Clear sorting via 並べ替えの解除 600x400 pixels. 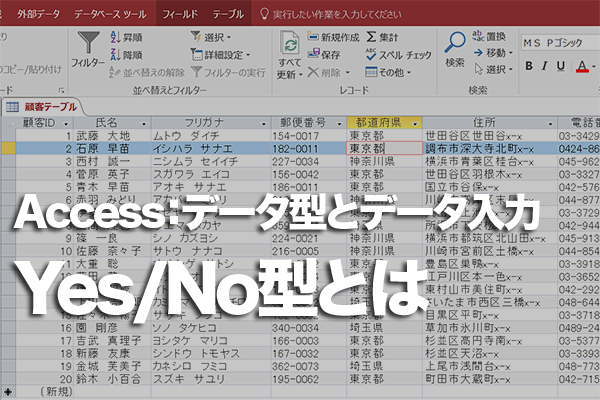[x=147, y=72]
